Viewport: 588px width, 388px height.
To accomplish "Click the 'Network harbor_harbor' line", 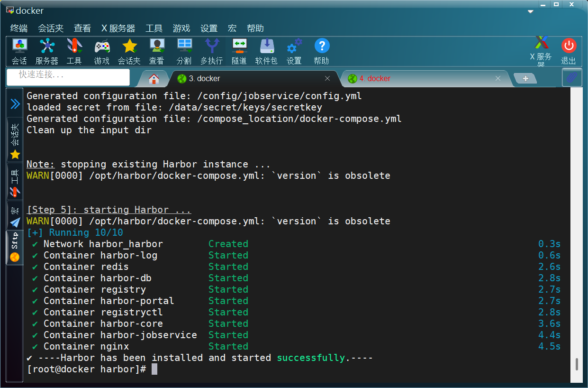I will click(294, 244).
